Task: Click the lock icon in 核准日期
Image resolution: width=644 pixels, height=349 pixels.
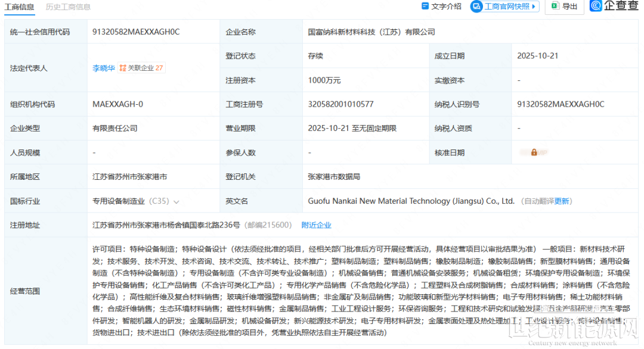Action: pos(534,152)
